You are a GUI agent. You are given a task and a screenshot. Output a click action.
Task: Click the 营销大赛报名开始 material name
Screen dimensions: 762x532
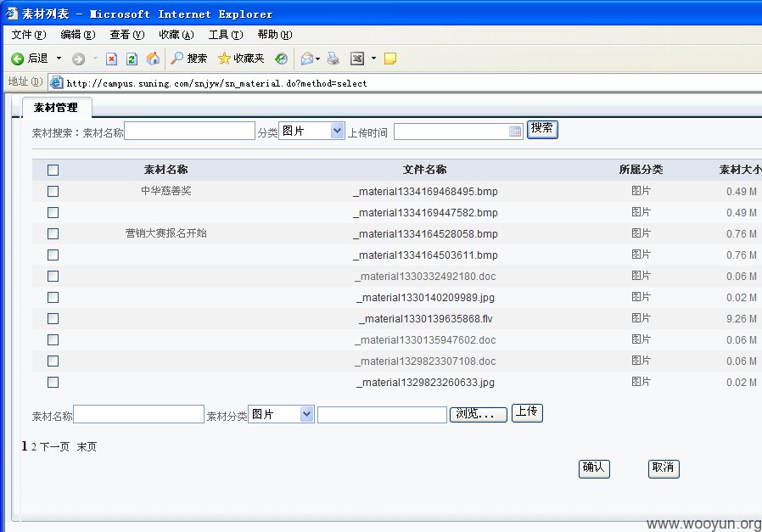(165, 233)
